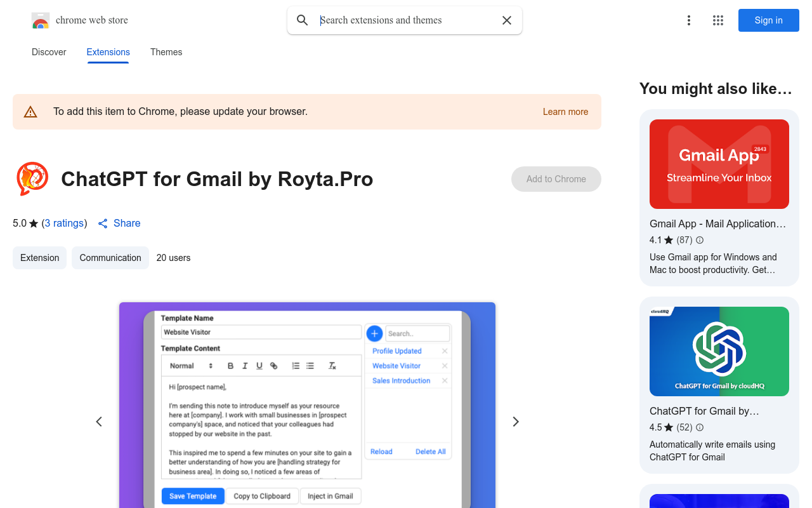Screen dimensions: 812x508
Task: Open the 3 ratings link
Action: 65,224
